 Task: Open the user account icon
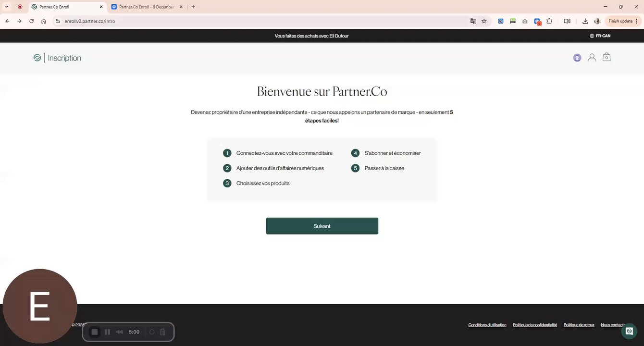click(x=592, y=58)
